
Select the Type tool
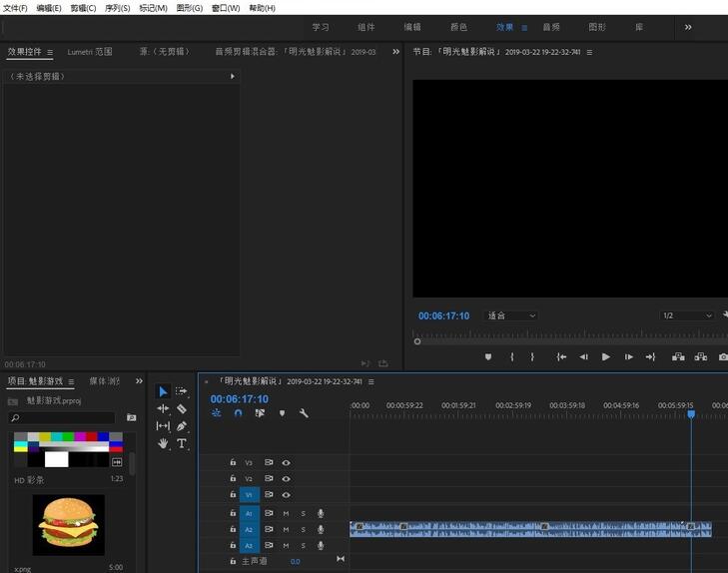click(x=182, y=443)
